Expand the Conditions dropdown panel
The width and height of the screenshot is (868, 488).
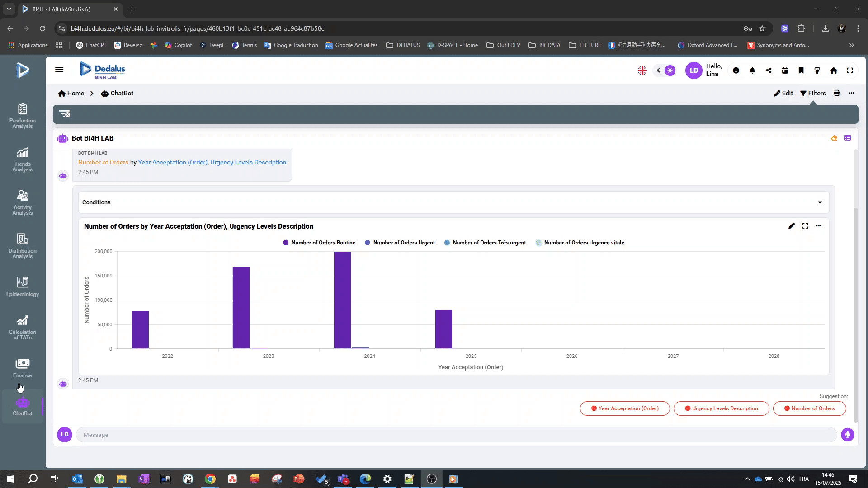(x=820, y=202)
